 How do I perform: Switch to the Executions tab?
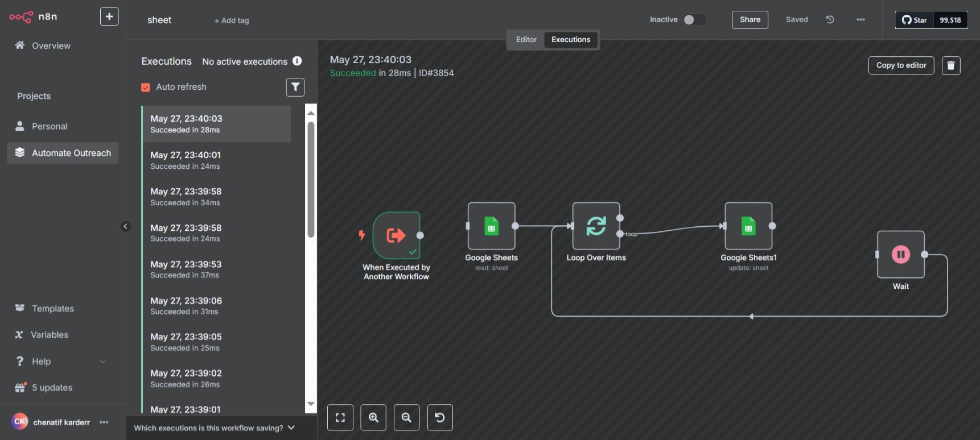[571, 39]
